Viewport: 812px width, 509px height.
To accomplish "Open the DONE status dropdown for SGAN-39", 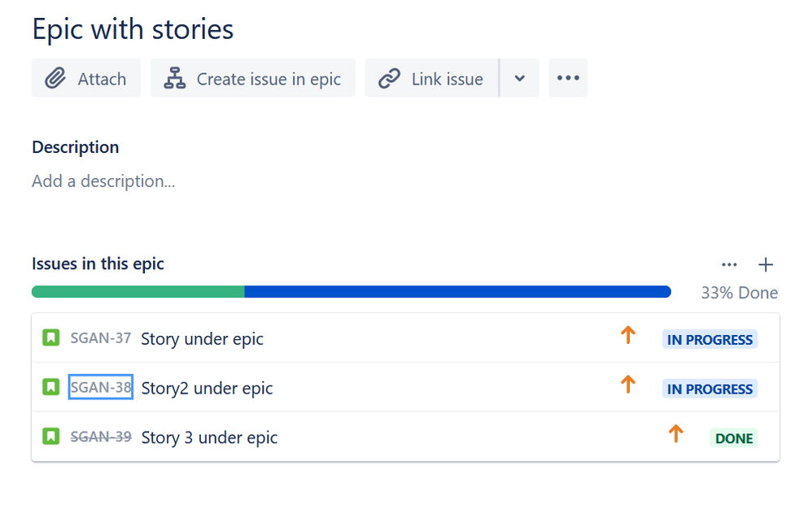I will (x=733, y=437).
